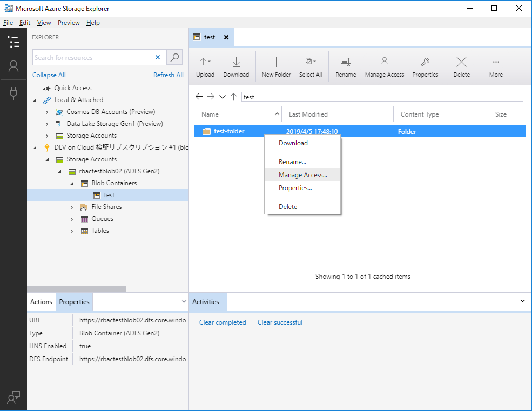Open the More toolbar menu
The width and height of the screenshot is (532, 411).
coord(496,67)
